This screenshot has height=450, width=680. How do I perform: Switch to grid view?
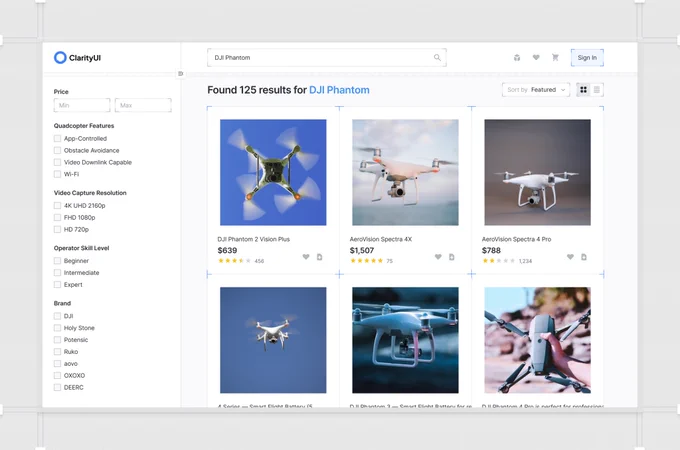click(583, 90)
